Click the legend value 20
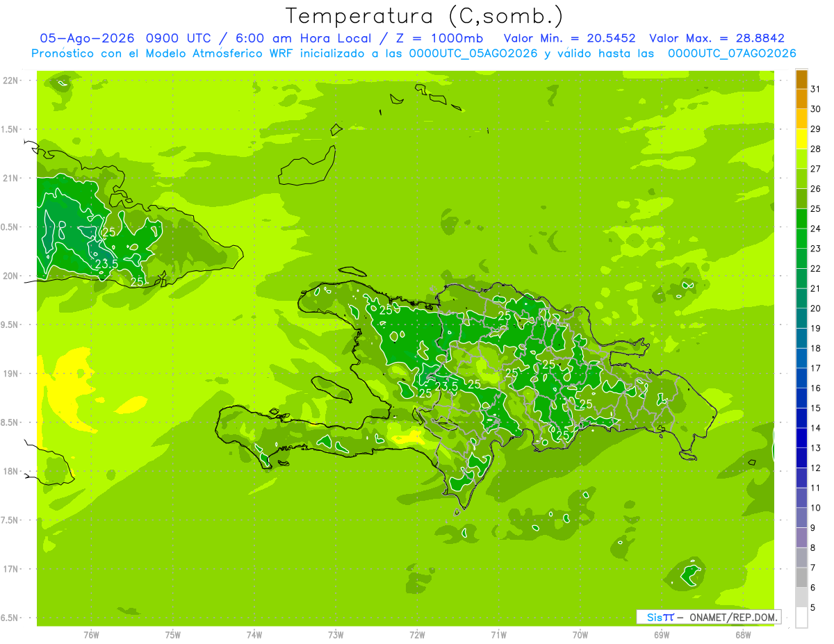This screenshot has height=644, width=834. (x=815, y=308)
